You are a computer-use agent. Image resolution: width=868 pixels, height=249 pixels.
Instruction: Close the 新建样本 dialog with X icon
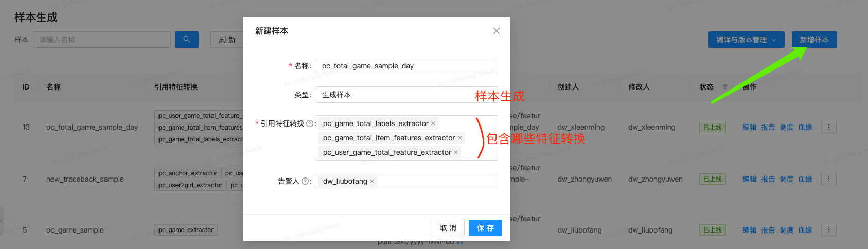[x=496, y=31]
